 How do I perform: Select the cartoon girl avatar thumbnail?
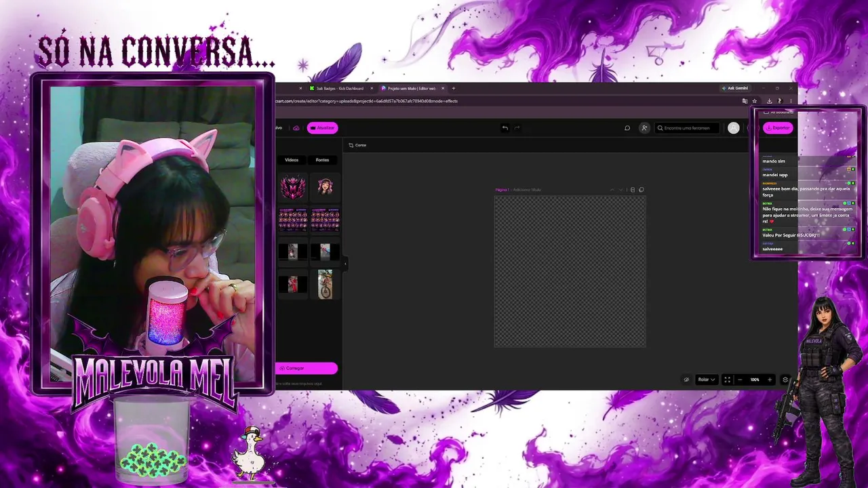coord(325,186)
